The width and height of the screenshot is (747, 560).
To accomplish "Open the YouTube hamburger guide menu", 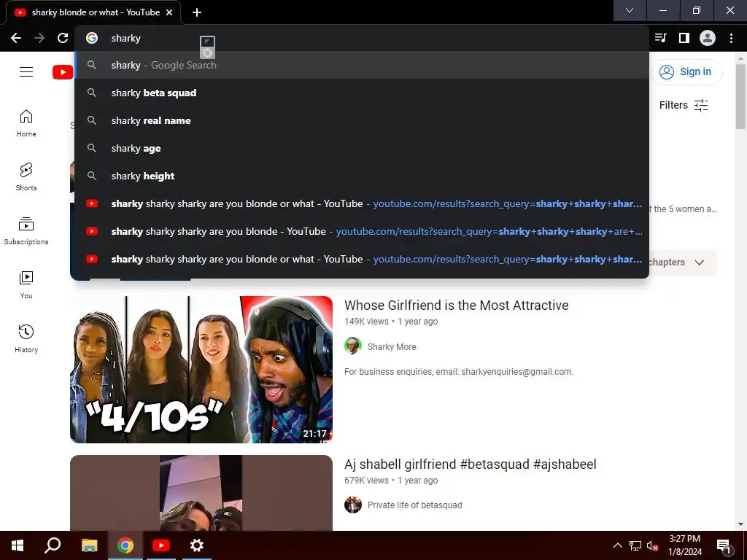I will pos(26,72).
